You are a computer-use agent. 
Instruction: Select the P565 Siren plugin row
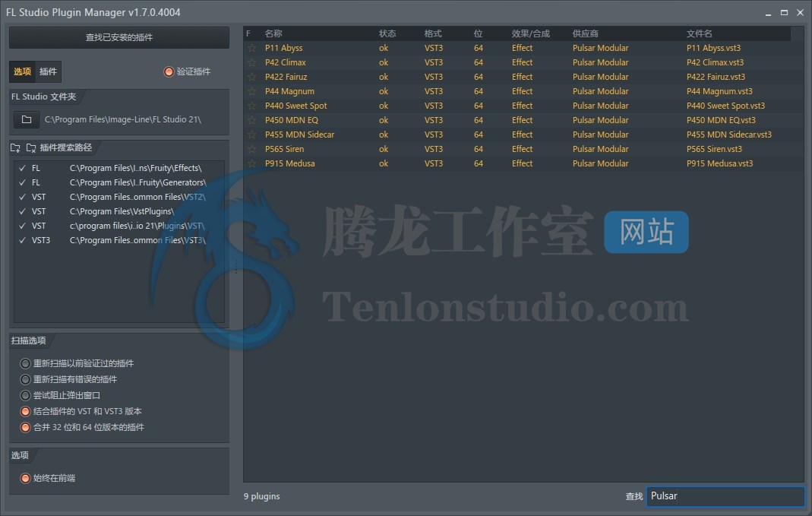[456, 149]
